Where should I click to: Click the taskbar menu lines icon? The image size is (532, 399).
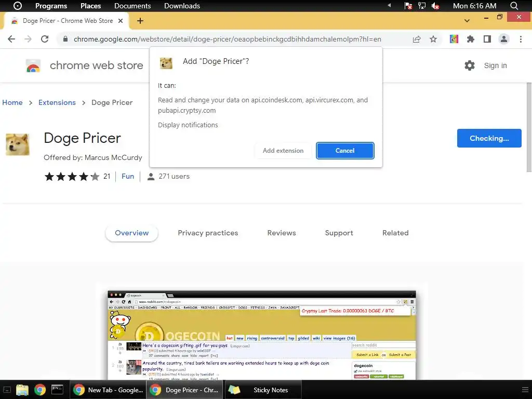click(525, 390)
